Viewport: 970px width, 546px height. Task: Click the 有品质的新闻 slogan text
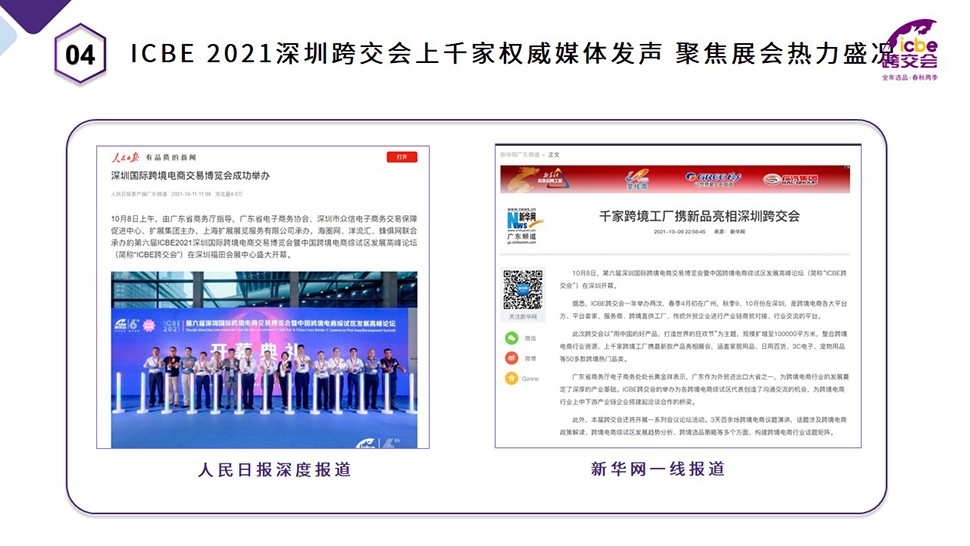point(171,158)
